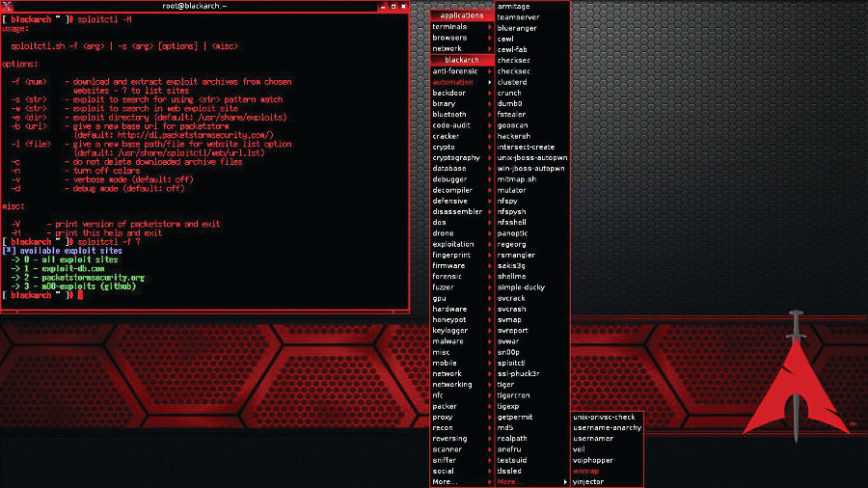This screenshot has height=488, width=868.
Task: Open the sniffer category
Action: pyautogui.click(x=462, y=460)
